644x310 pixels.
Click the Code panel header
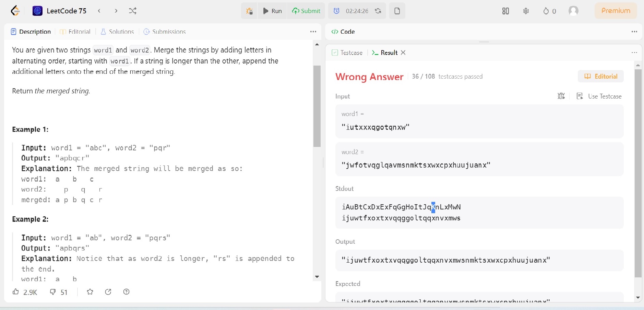point(343,32)
